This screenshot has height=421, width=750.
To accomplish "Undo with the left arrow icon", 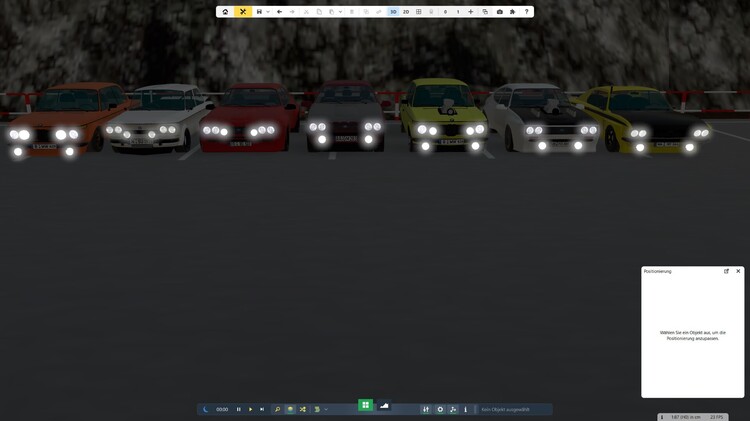I will 279,11.
